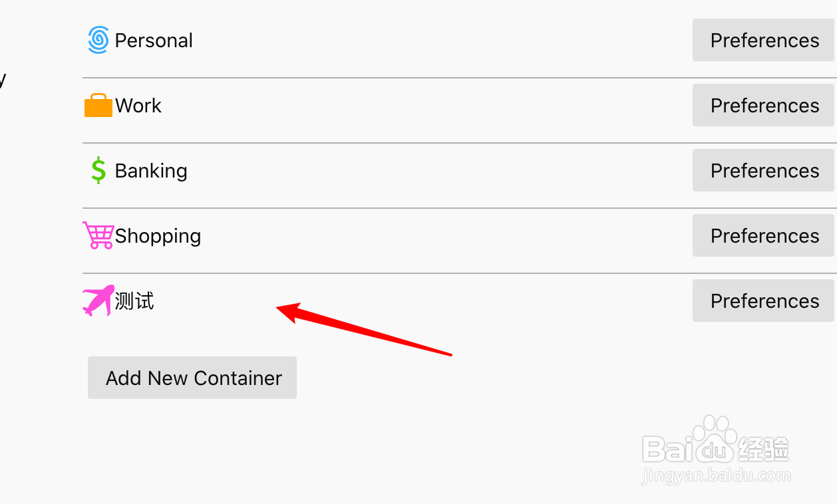Image resolution: width=837 pixels, height=504 pixels.
Task: Select the Banking container label
Action: point(151,171)
